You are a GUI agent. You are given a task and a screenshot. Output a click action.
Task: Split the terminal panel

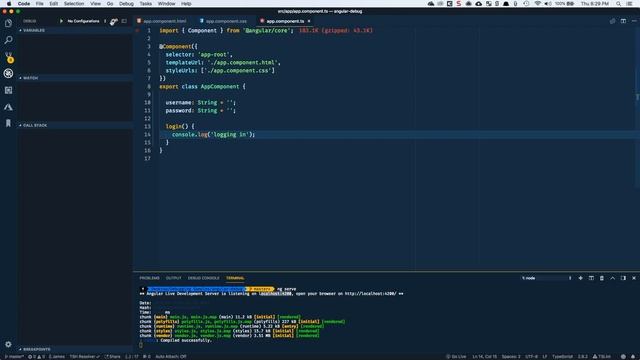point(591,278)
